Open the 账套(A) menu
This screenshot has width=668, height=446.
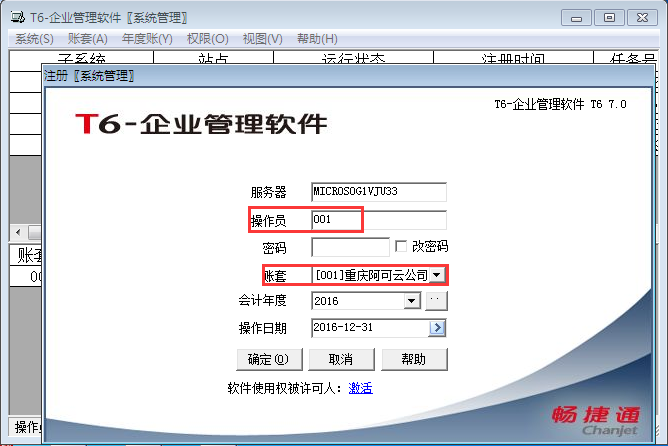87,38
